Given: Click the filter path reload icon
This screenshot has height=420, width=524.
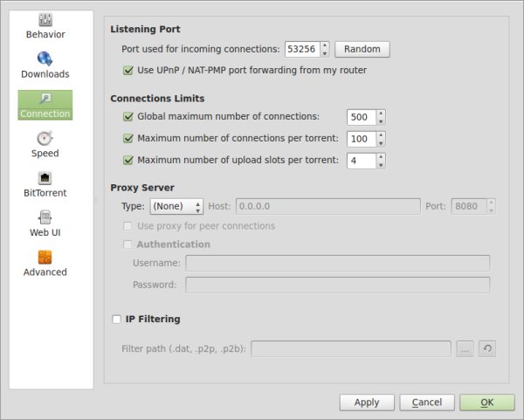Looking at the screenshot, I should coord(488,348).
